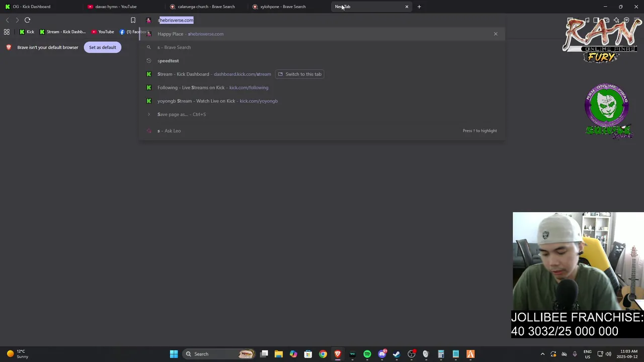
Task: Open the Facebook bookmark
Action: [x=132, y=32]
